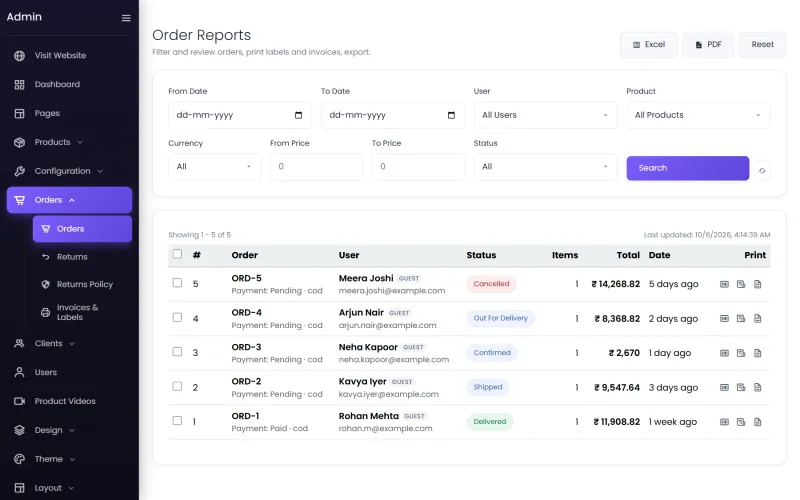The width and height of the screenshot is (800, 500).
Task: Click the receipt print icon for ORD-3
Action: (741, 353)
